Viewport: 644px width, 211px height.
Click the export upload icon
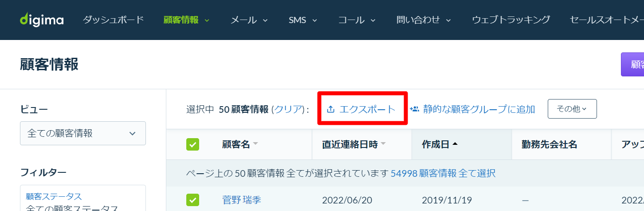[x=330, y=109]
